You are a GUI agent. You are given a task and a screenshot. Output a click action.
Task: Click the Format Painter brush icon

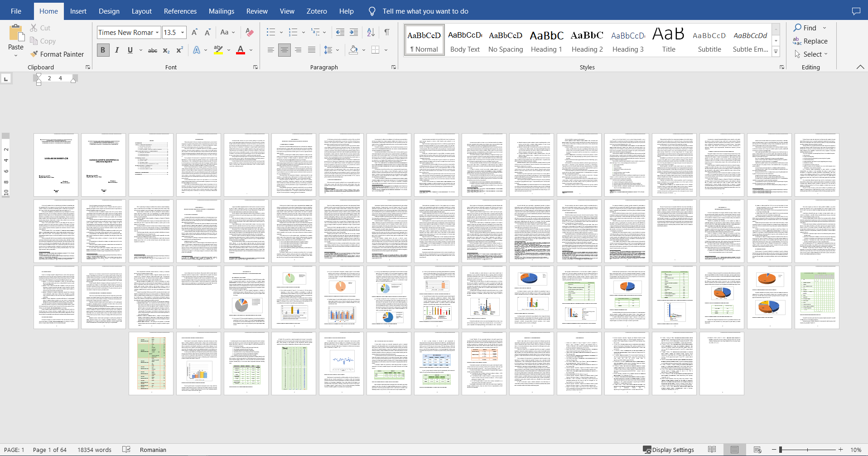pos(34,54)
